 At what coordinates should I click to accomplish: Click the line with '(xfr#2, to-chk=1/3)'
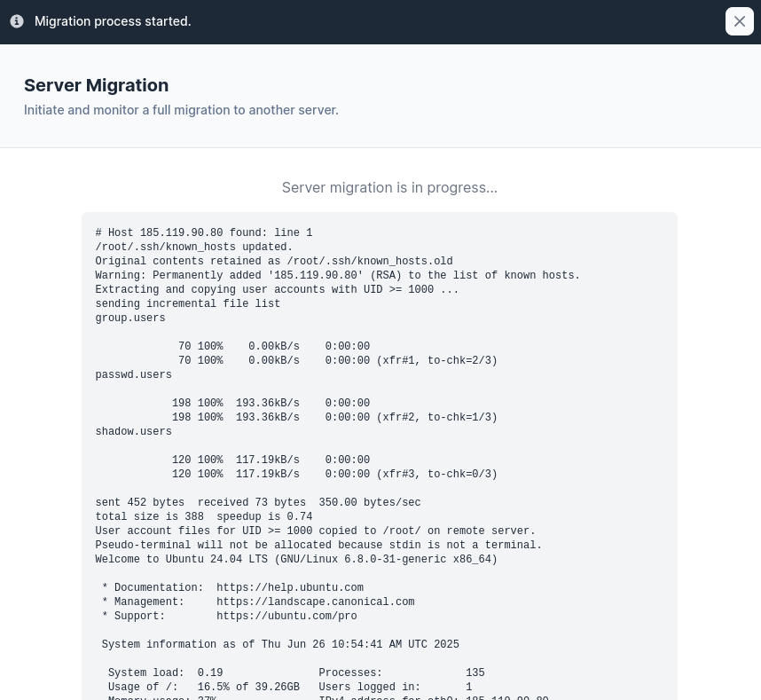point(334,417)
